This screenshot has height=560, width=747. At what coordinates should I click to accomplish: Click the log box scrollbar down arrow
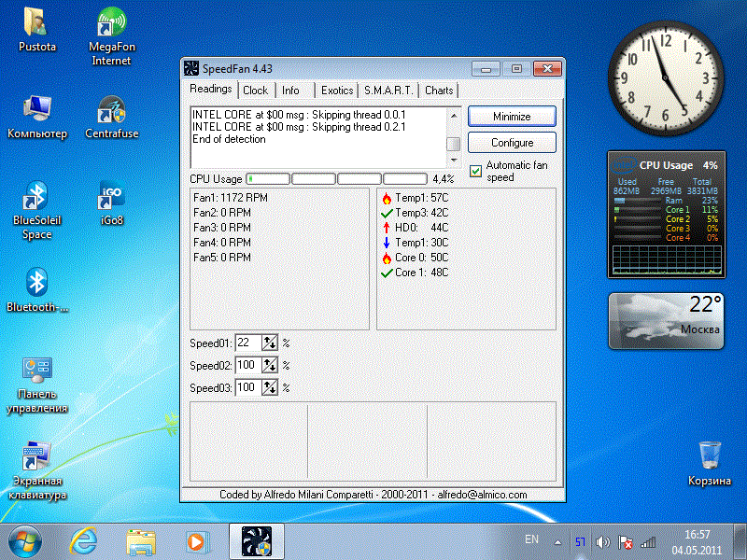(x=453, y=161)
